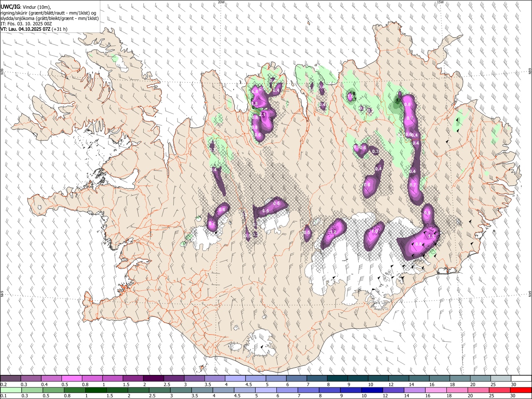Click valid time 'VT: Lau. 04.10.2025 07Z'

[25, 29]
